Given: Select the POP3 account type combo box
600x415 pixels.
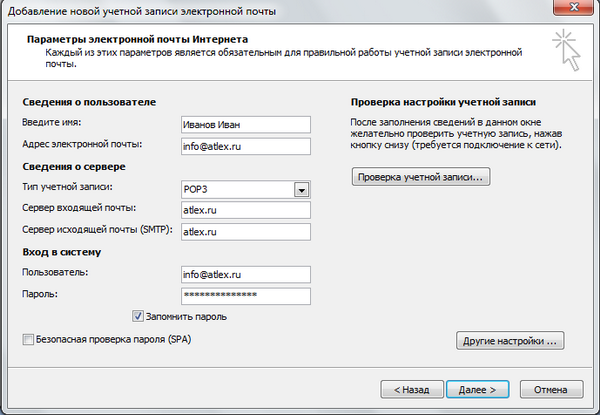Looking at the screenshot, I should 246,190.
